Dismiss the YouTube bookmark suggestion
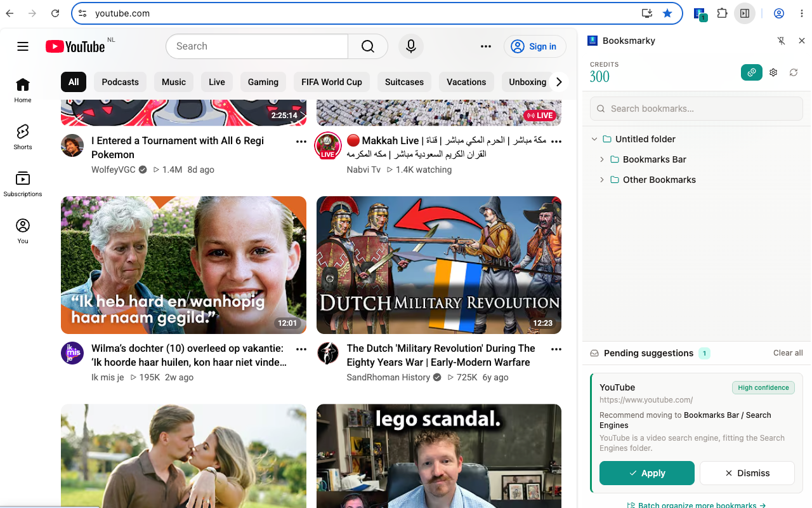Screen dimensions: 812x508 point(747,473)
